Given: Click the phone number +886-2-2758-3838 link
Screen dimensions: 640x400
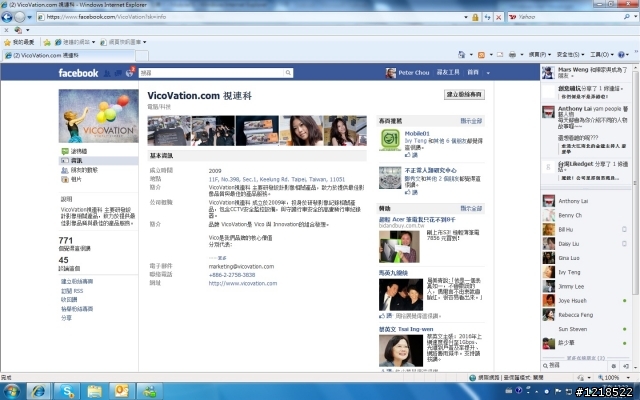Looking at the screenshot, I should point(231,275).
